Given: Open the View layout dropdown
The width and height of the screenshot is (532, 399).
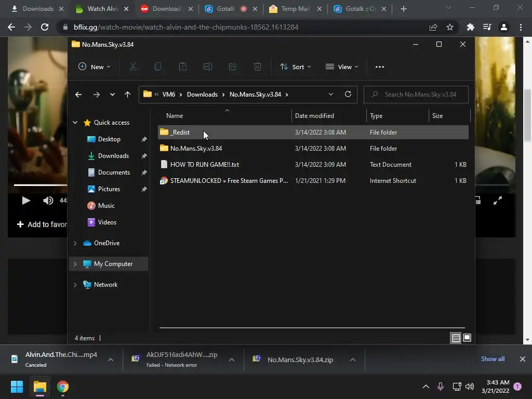Looking at the screenshot, I should (342, 67).
